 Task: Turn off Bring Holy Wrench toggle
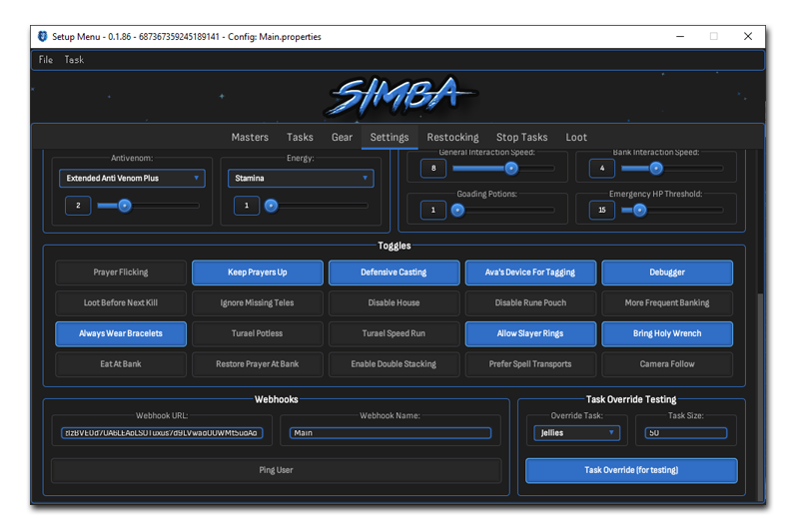[667, 333]
